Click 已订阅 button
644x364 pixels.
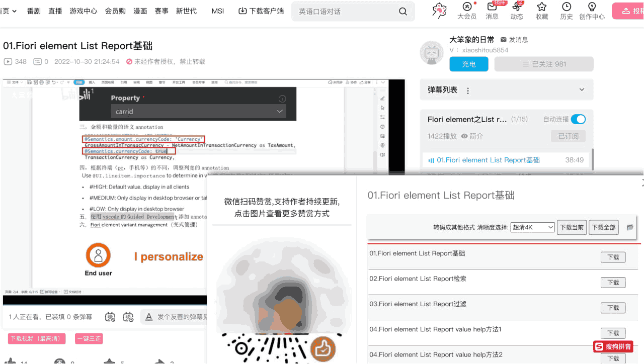(568, 136)
